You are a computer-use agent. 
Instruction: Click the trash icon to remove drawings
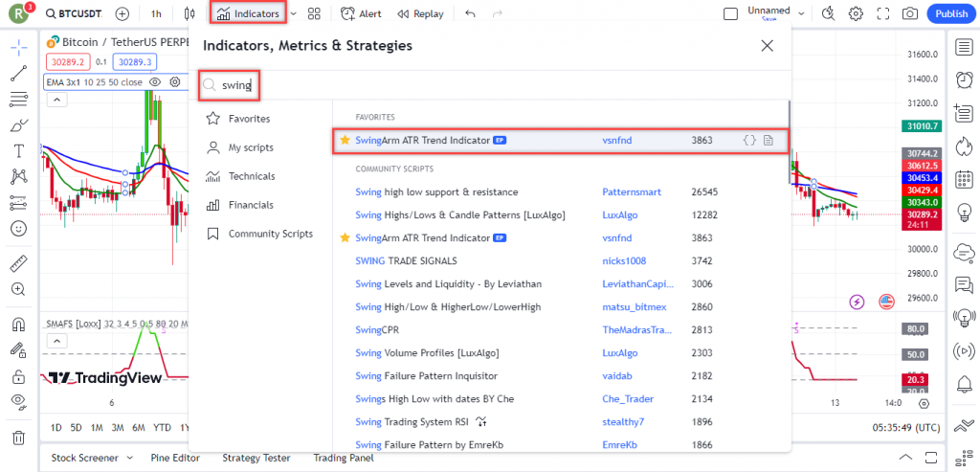18,438
